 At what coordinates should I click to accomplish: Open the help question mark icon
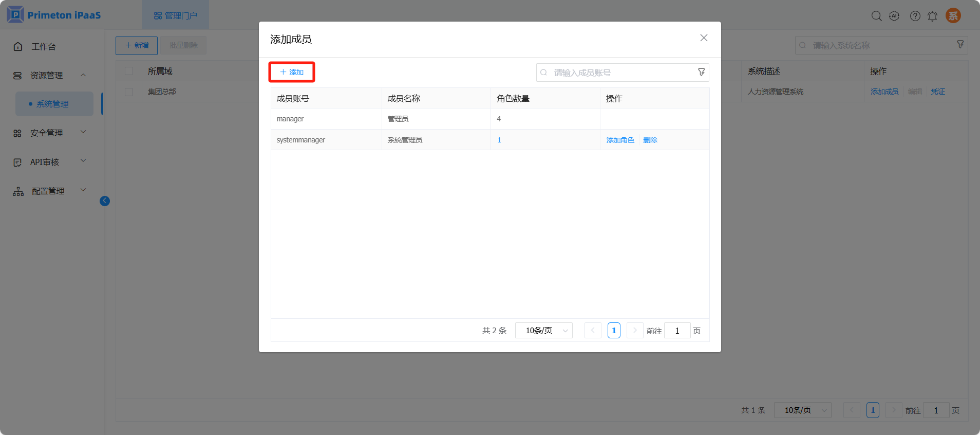[x=915, y=16]
